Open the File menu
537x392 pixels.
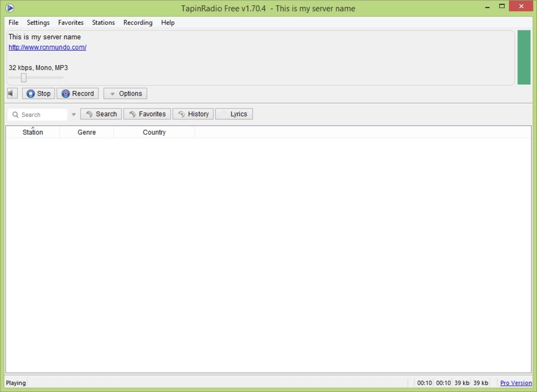point(13,23)
